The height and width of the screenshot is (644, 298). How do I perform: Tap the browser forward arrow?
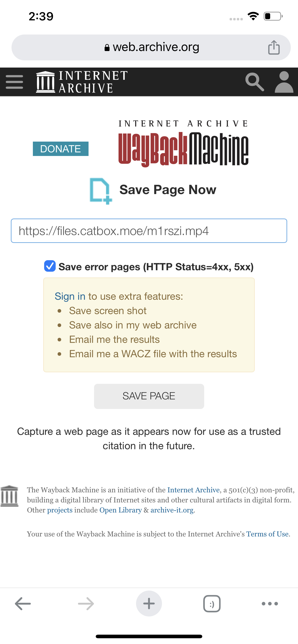(x=86, y=604)
